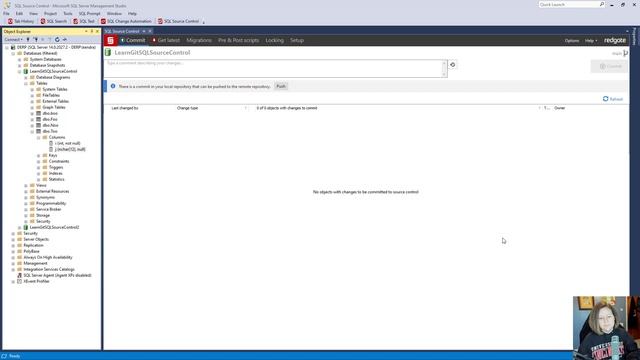
Task: Select the Integration Services Catalogs node
Action: pos(49,269)
